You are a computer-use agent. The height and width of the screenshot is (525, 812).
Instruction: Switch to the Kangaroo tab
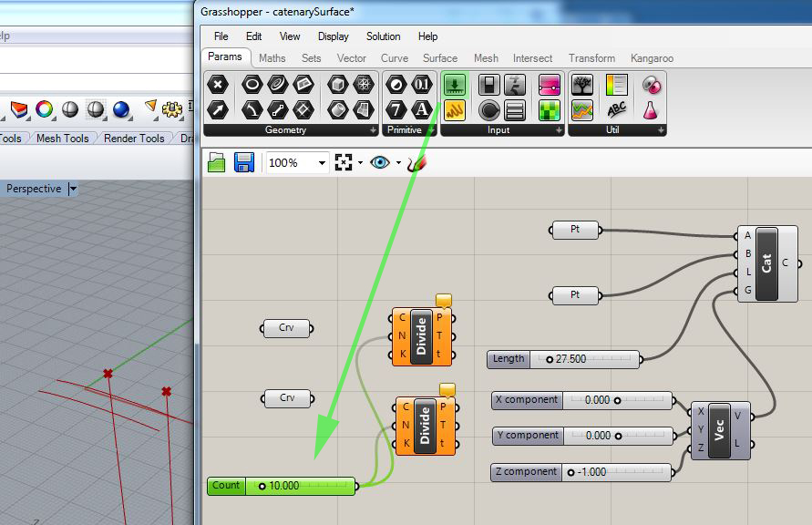(652, 57)
